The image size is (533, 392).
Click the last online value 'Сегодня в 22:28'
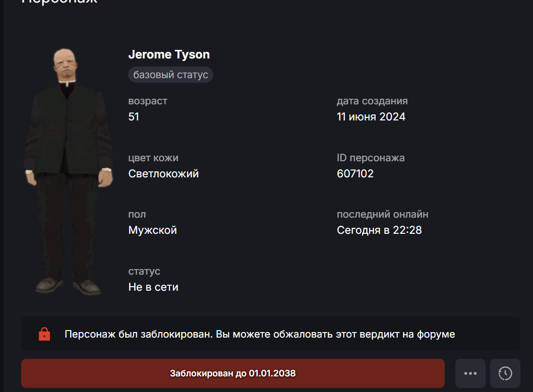click(x=379, y=230)
